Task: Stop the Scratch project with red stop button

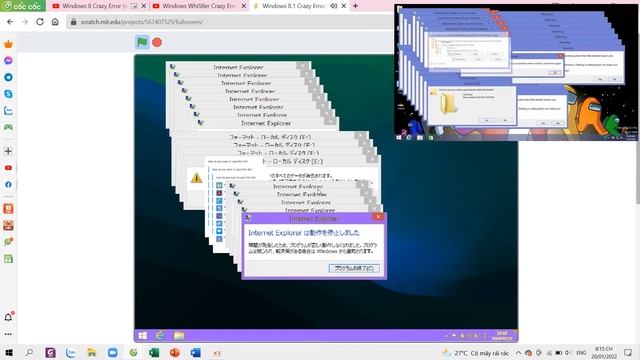Action: pos(157,42)
